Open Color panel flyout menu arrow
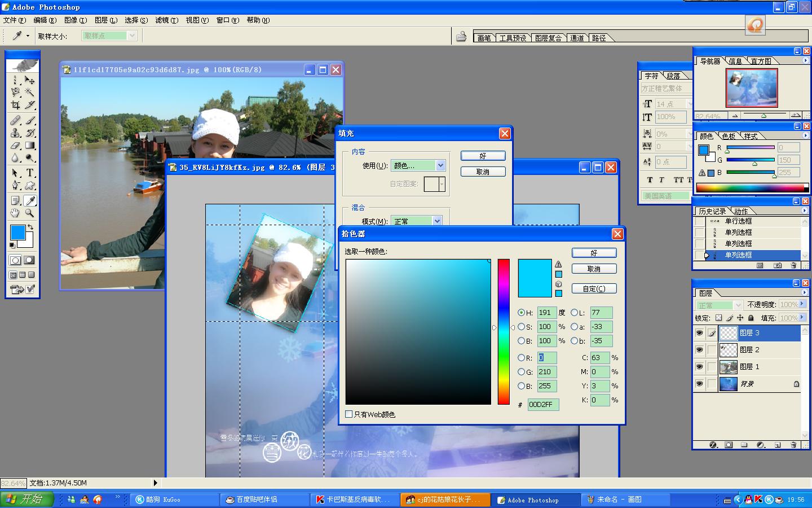 point(805,135)
